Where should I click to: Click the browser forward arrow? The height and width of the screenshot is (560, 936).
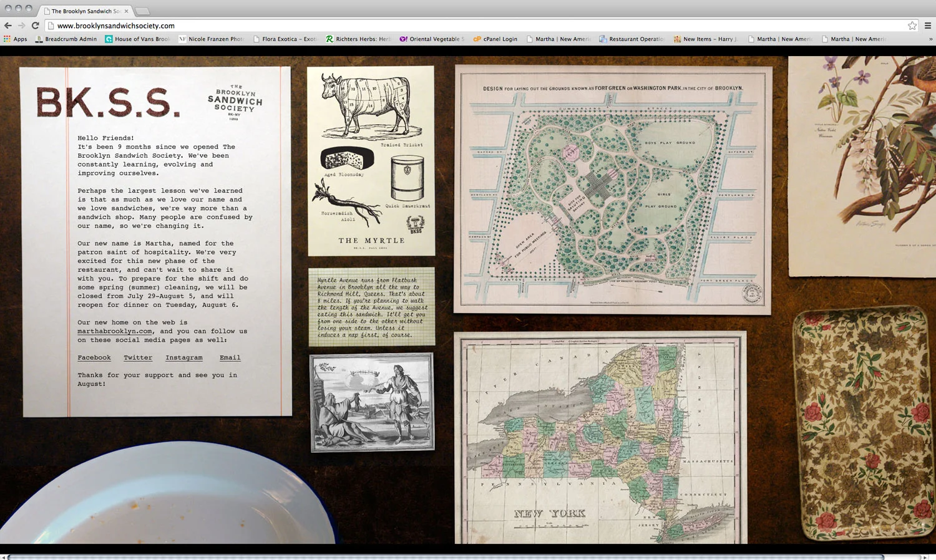coord(21,26)
